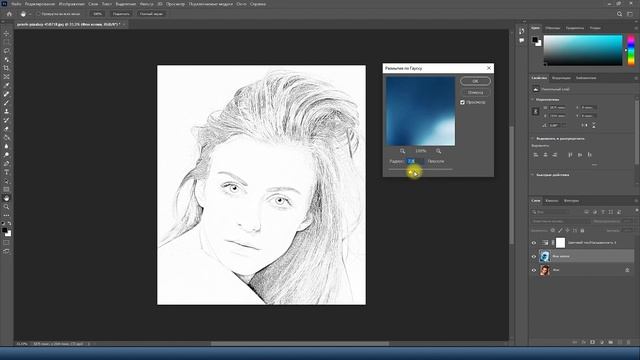Open the Layers panel options menu

[x=636, y=201]
